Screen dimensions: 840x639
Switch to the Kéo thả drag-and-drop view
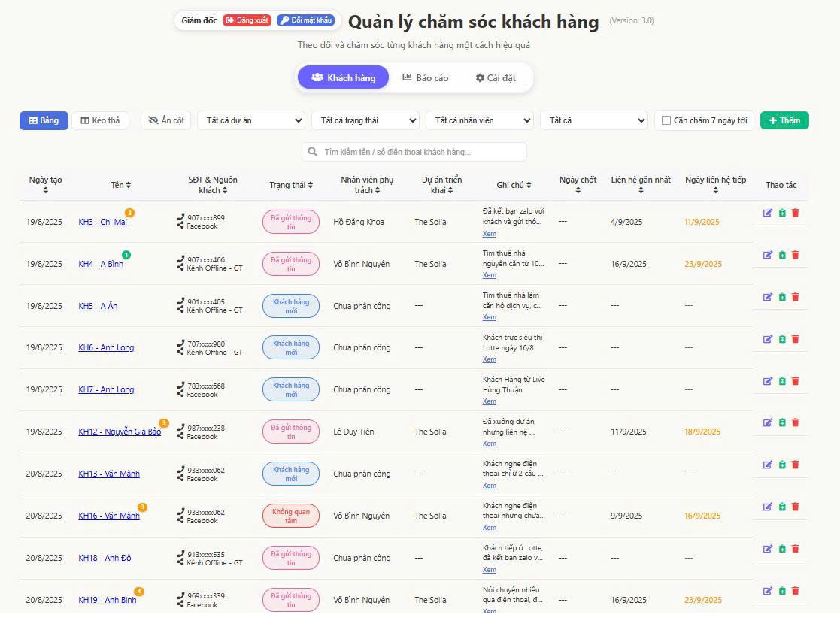coord(101,120)
